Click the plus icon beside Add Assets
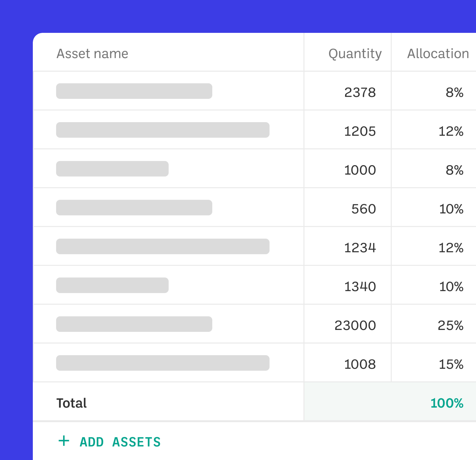The width and height of the screenshot is (476, 460). [64, 441]
